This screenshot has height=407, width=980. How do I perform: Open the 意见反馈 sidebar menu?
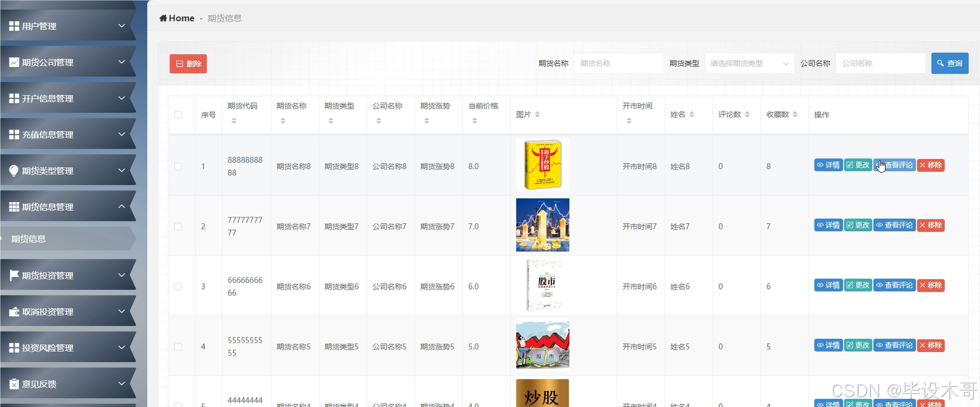pos(68,384)
